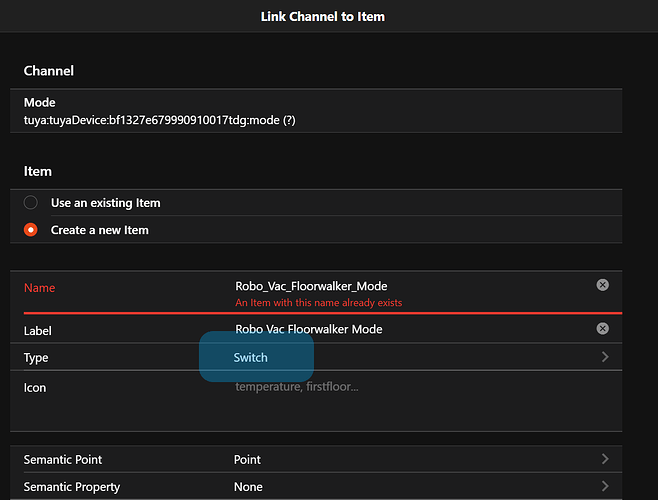Click the 'Channel' section heading
This screenshot has width=658, height=500.
click(49, 71)
